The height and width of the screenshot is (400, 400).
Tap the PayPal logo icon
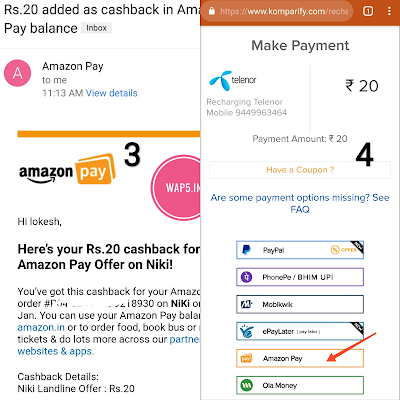coord(246,250)
